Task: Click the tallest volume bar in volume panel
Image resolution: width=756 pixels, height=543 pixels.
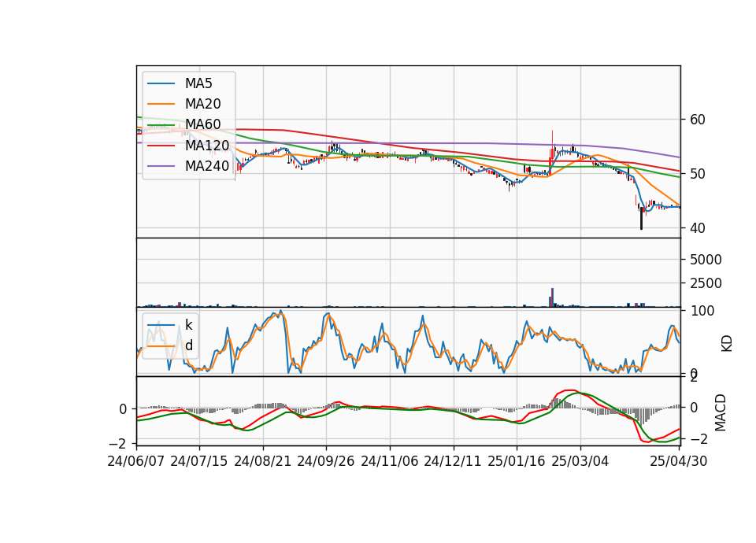Action: (x=553, y=297)
